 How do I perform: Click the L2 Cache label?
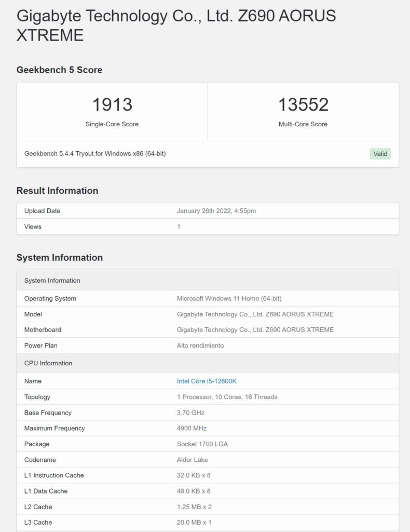coord(38,507)
